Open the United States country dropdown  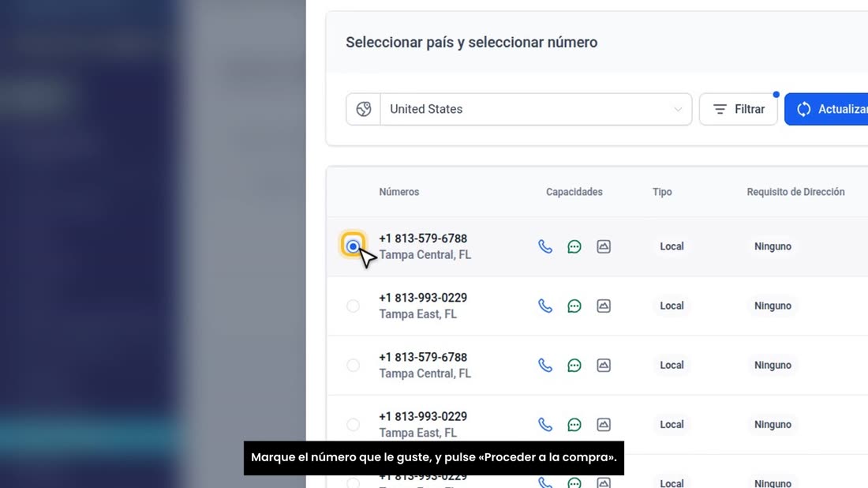click(x=536, y=109)
